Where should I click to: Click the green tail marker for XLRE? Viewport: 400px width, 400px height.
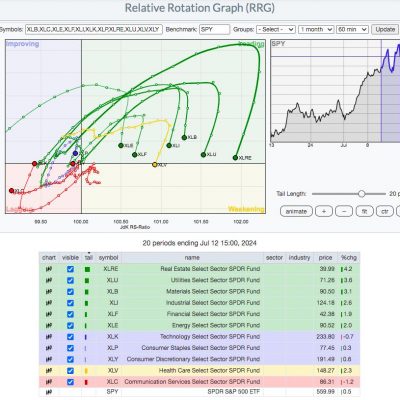point(87,269)
